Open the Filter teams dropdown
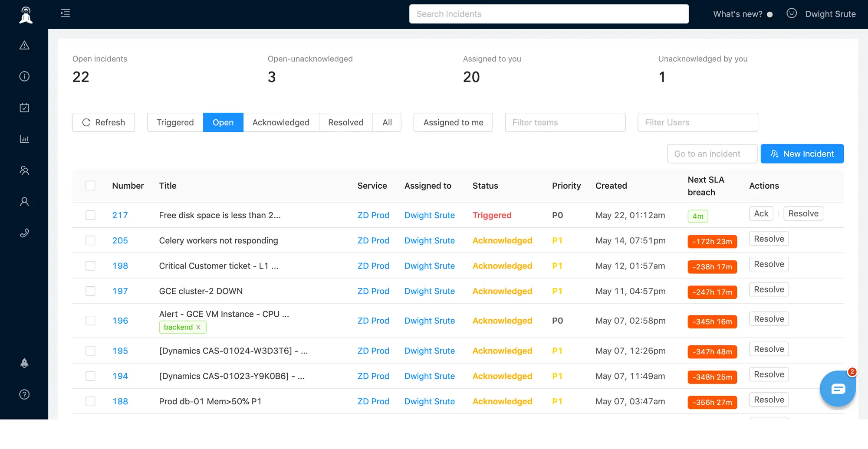Screen dimensions: 868x449 point(565,122)
